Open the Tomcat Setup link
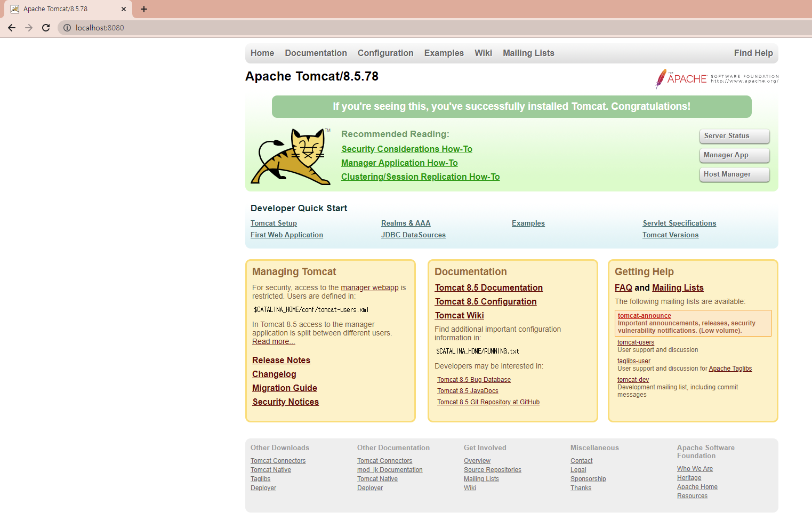 [x=274, y=223]
